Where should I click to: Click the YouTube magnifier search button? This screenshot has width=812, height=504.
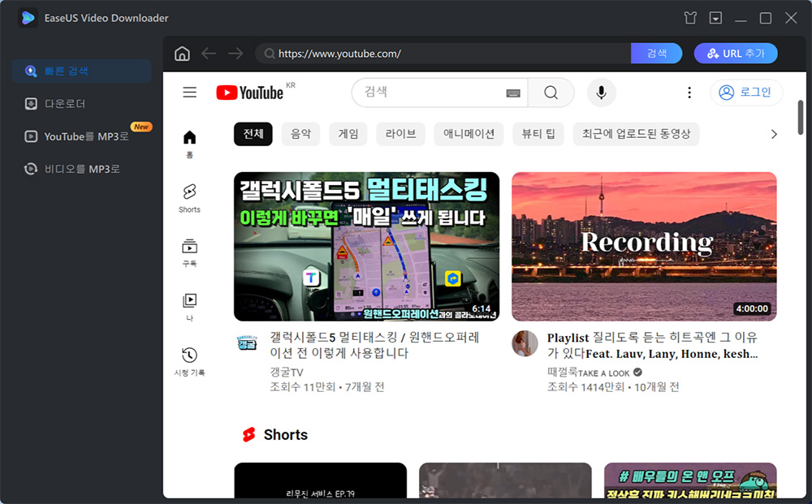coord(551,92)
